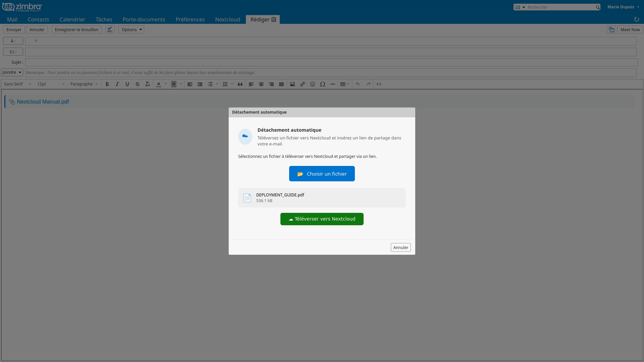Open the Options dropdown
This screenshot has width=644, height=362.
point(131,29)
